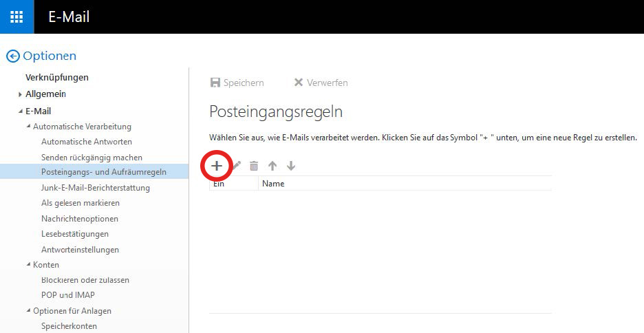Open POP und IMAP settings
Image resolution: width=644 pixels, height=333 pixels.
pyautogui.click(x=67, y=295)
